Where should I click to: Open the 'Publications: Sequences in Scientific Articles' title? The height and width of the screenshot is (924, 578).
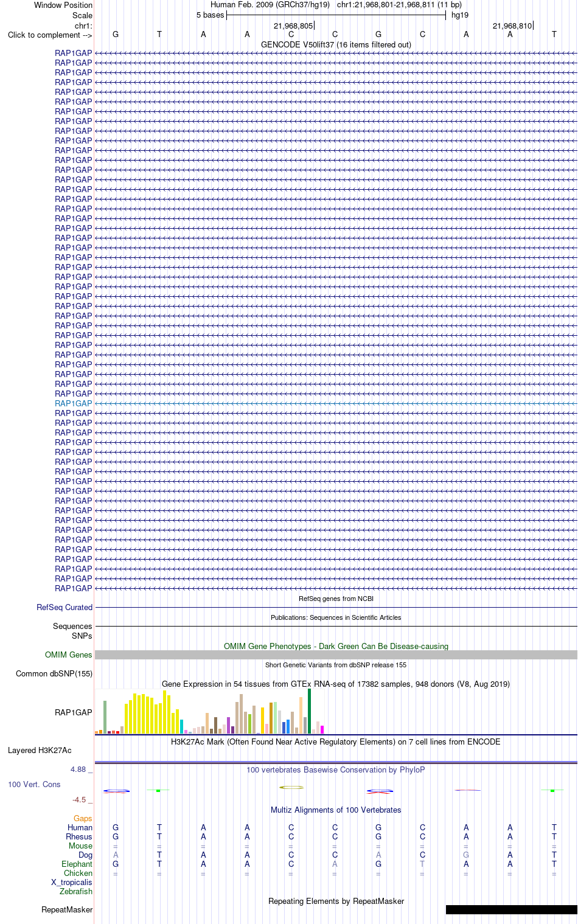click(x=336, y=617)
